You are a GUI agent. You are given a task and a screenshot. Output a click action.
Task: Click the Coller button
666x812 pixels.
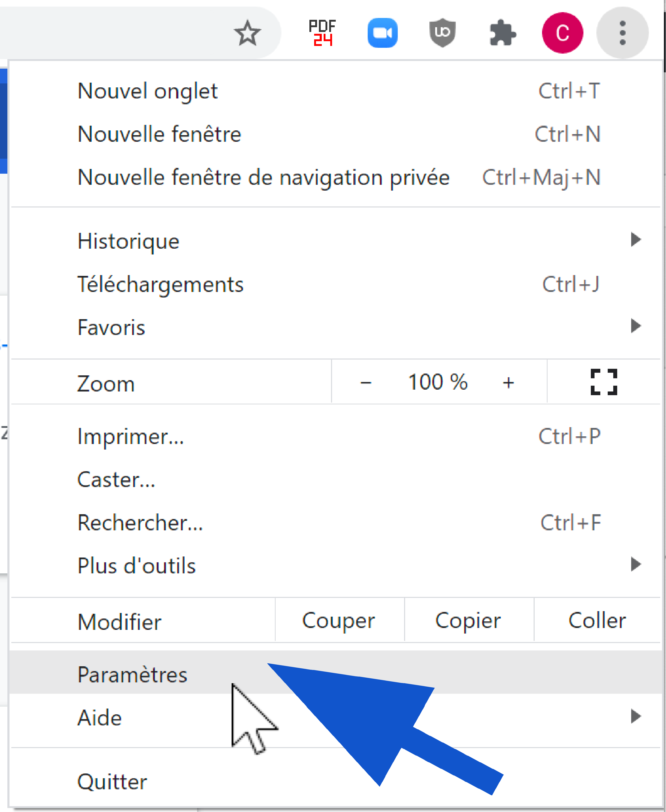(x=597, y=620)
